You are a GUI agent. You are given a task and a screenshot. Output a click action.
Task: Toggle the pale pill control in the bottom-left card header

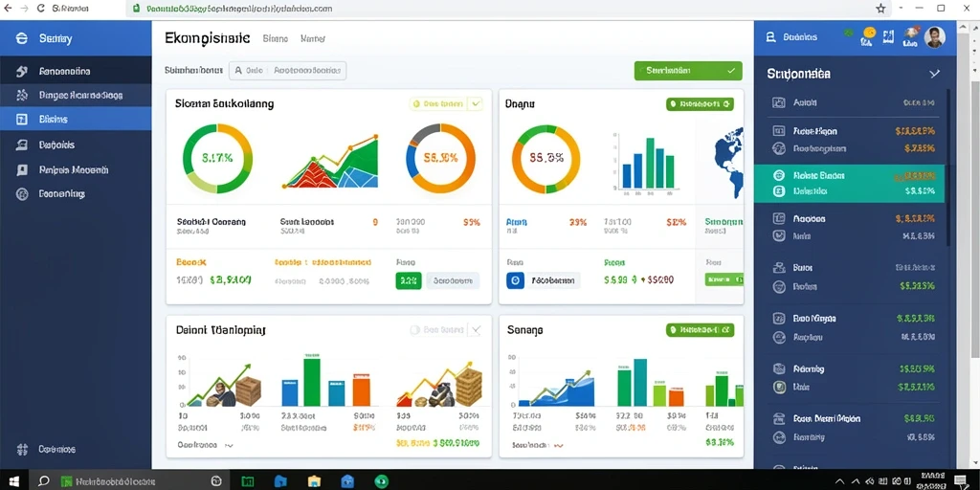click(x=436, y=329)
